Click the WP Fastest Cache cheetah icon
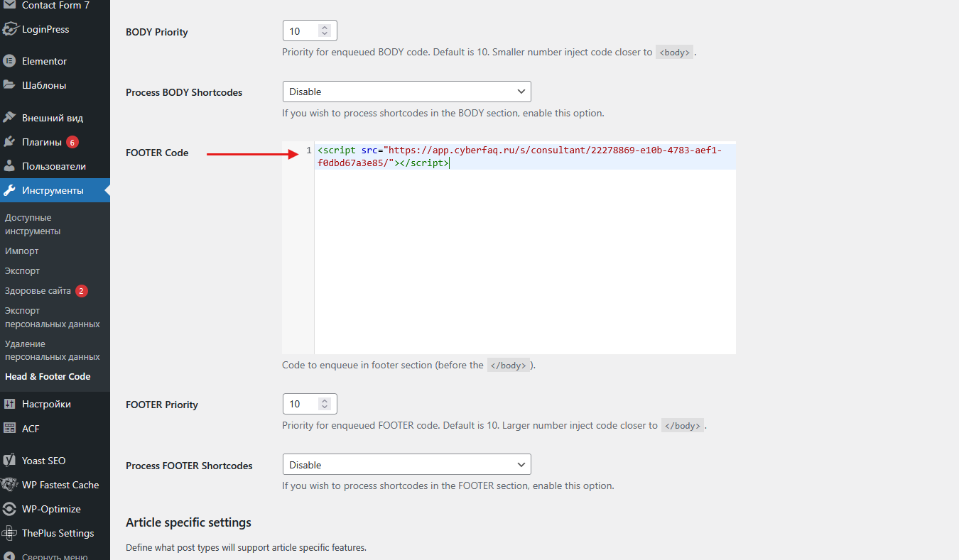This screenshot has height=560, width=959. click(x=10, y=485)
